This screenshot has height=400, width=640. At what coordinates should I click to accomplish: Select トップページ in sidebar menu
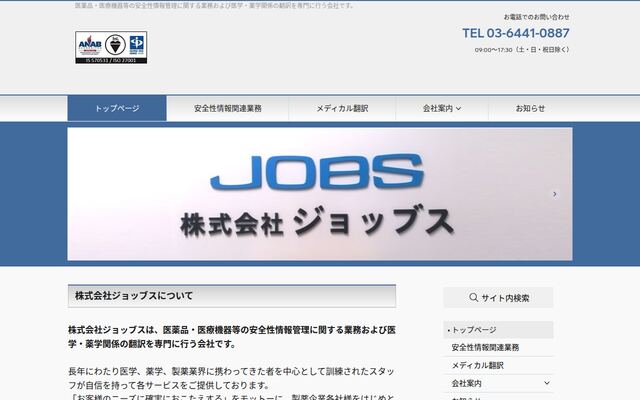498,330
